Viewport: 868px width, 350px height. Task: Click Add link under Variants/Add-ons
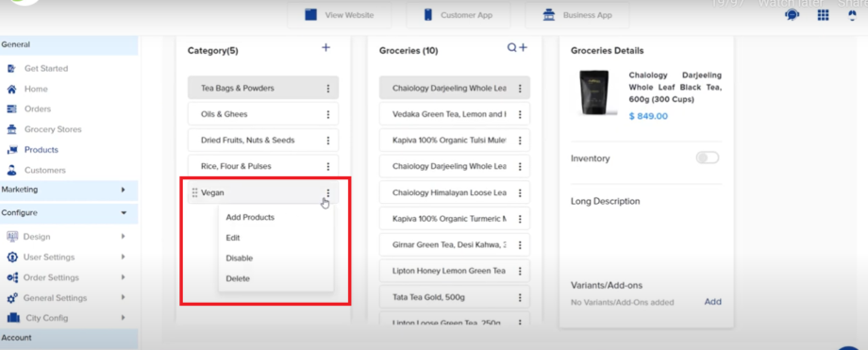712,302
